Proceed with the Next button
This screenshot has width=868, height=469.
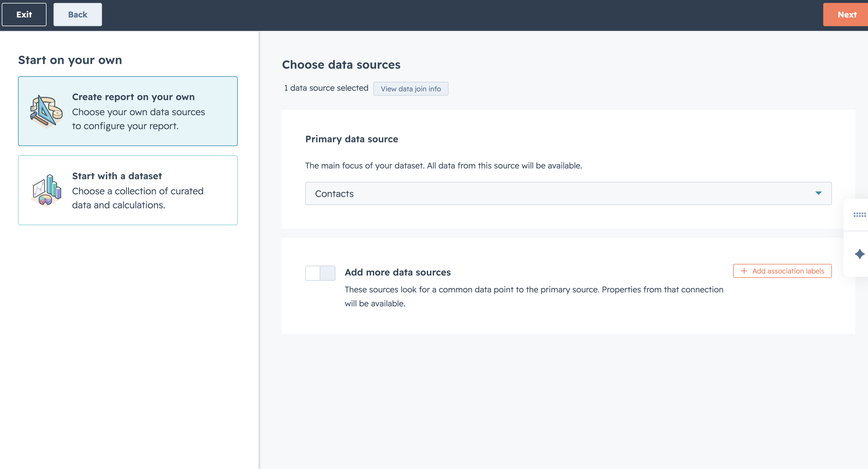[x=846, y=15]
